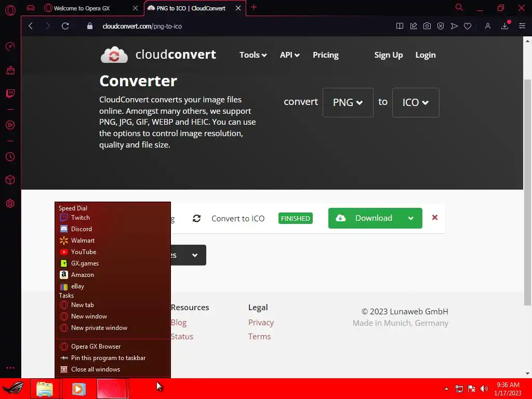This screenshot has height=399, width=532.
Task: Open Twitch from jump list
Action: pyautogui.click(x=113, y=218)
